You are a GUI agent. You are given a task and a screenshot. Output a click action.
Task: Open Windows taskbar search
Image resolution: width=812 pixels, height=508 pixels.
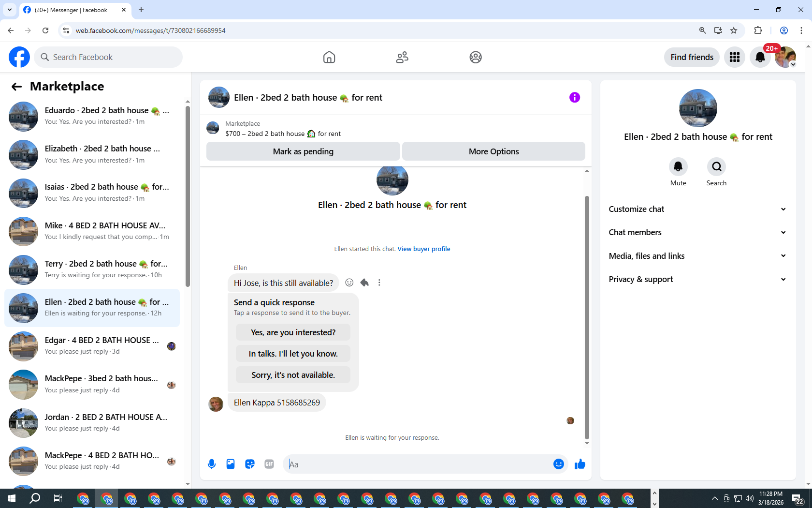(x=35, y=498)
